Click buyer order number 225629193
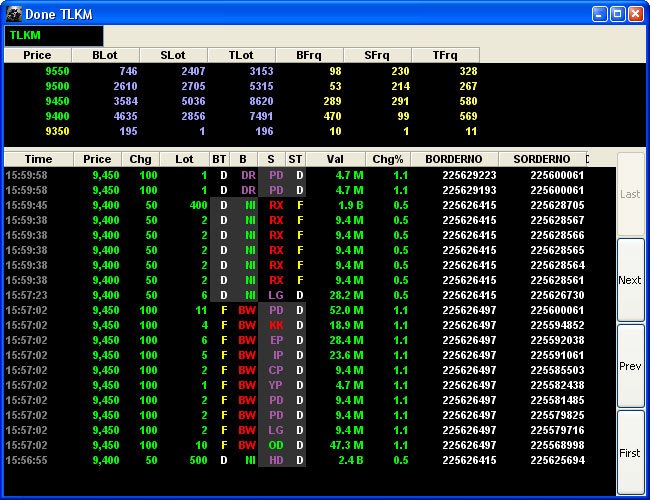Screen dimensions: 650x500 [x=469, y=190]
